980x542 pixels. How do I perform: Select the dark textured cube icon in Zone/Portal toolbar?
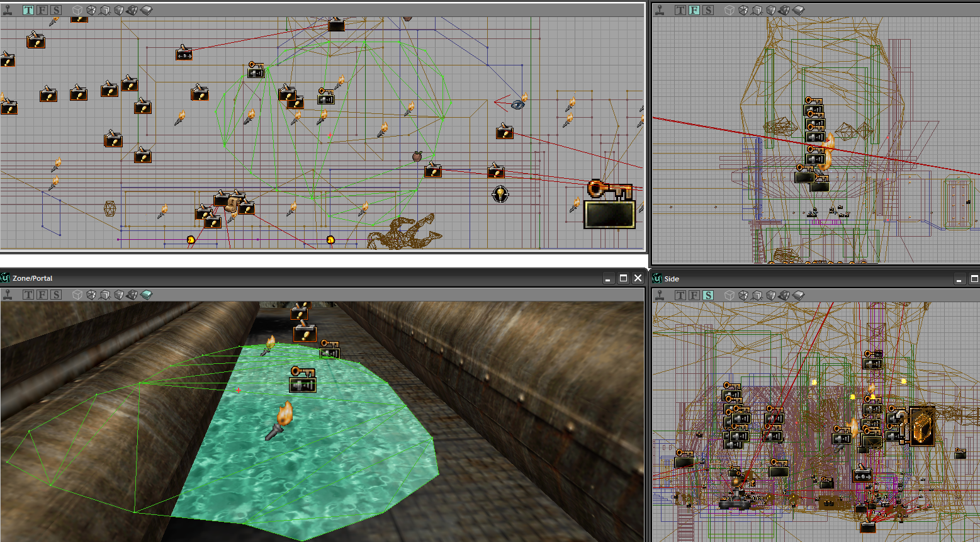point(132,295)
